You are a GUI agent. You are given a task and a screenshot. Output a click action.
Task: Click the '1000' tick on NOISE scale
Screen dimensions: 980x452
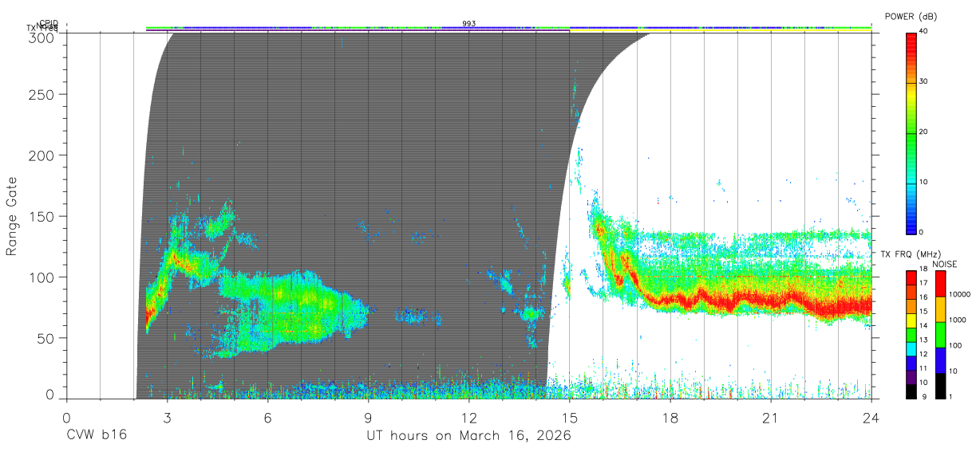(957, 320)
